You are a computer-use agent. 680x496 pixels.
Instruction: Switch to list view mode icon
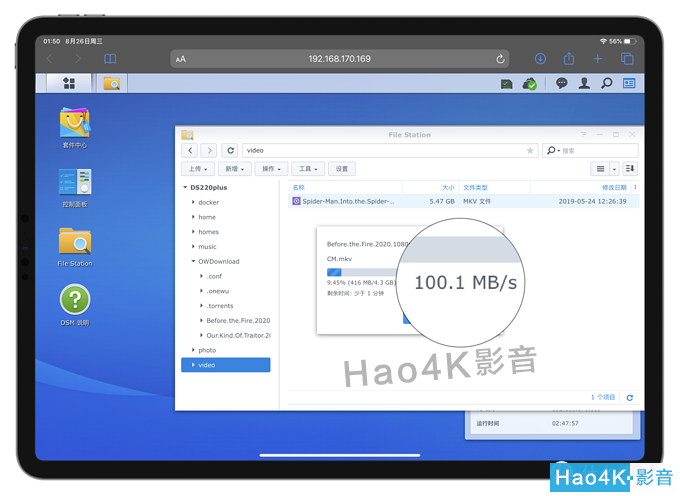pyautogui.click(x=601, y=169)
